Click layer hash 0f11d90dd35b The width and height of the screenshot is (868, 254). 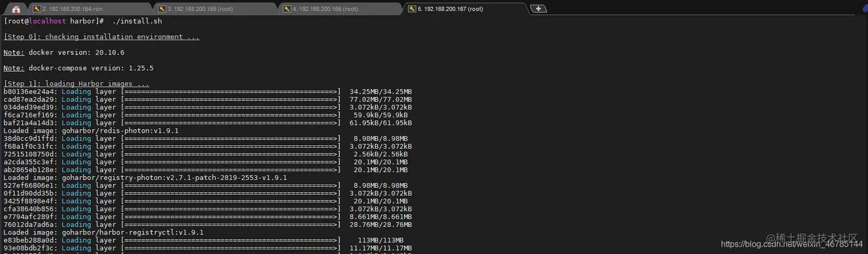tap(29, 194)
